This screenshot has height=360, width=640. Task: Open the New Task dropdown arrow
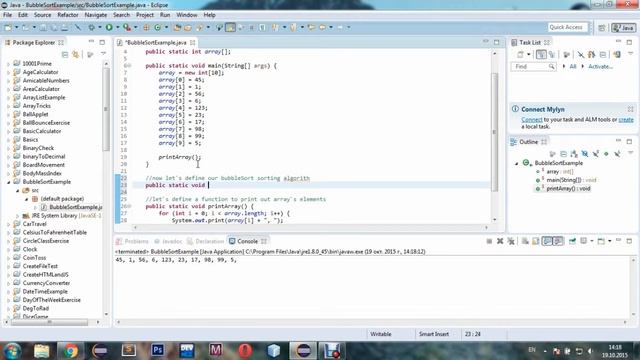click(x=529, y=54)
